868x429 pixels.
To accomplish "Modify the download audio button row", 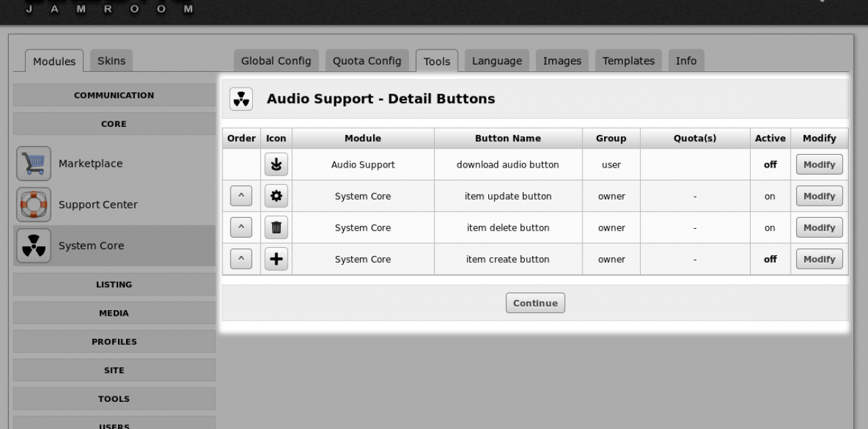I will coord(819,164).
